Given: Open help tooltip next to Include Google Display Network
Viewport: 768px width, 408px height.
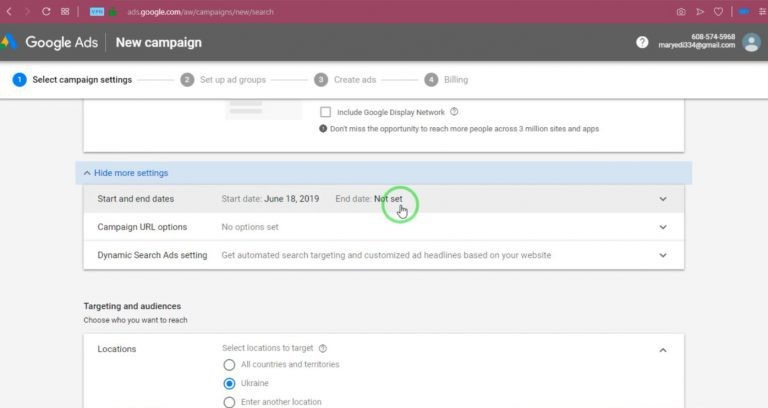Looking at the screenshot, I should point(454,112).
